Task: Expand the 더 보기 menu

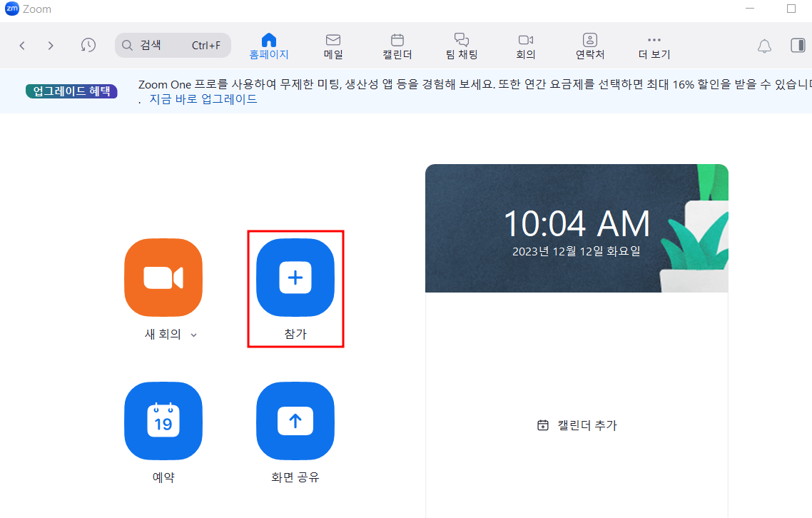Action: pos(654,48)
